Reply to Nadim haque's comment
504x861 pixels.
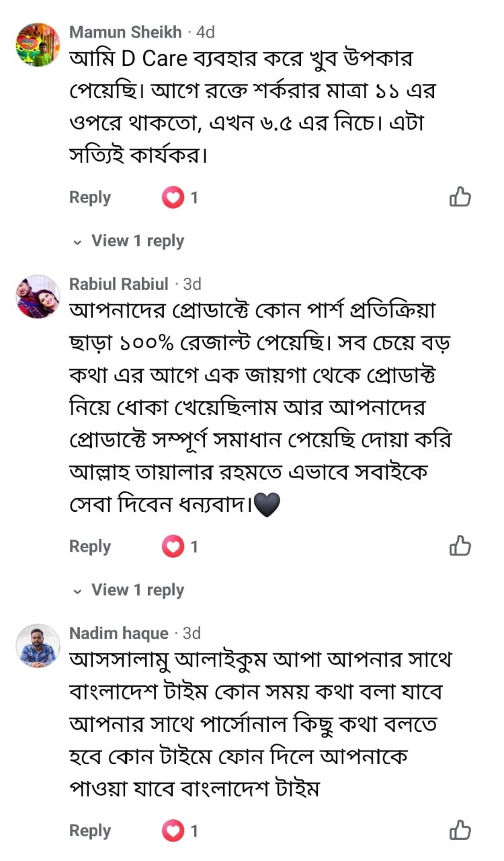pyautogui.click(x=90, y=831)
